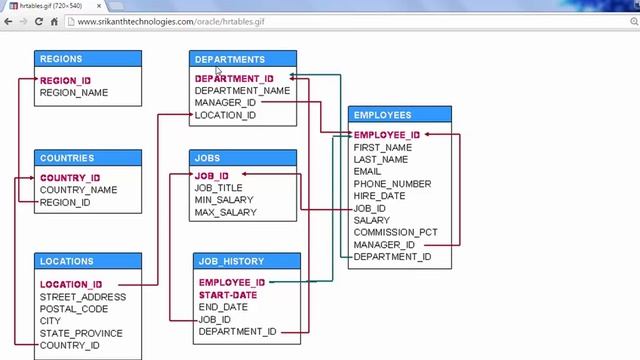Click MAX_SALARY in the JOBS table
This screenshot has width=640, height=360.
[x=226, y=212]
